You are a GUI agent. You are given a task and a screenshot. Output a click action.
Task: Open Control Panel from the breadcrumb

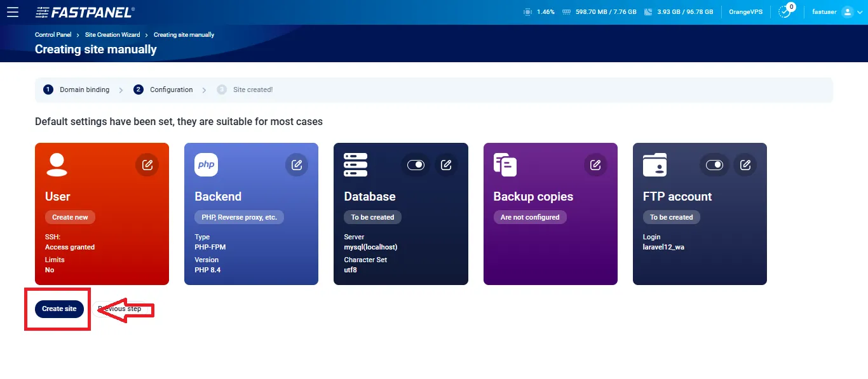(x=53, y=34)
